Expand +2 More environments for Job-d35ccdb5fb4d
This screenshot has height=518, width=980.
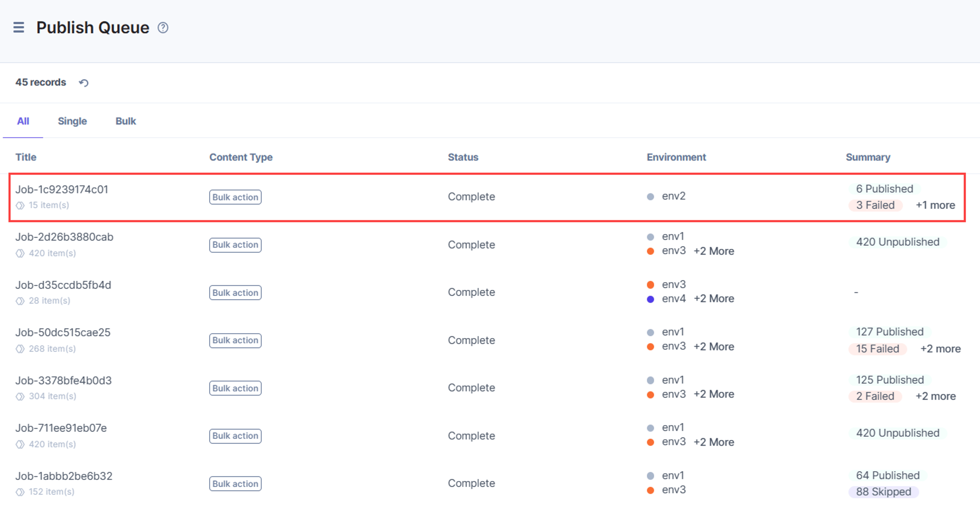[x=714, y=299]
